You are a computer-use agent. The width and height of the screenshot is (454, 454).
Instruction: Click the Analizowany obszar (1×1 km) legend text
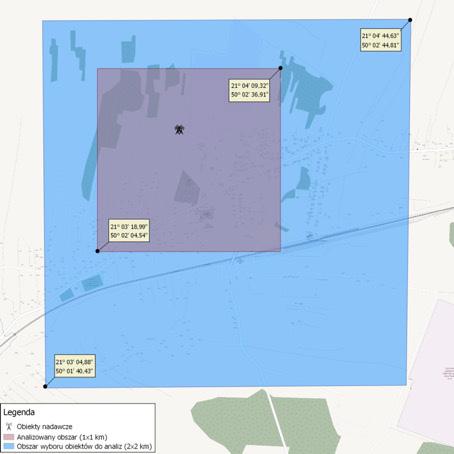62,437
